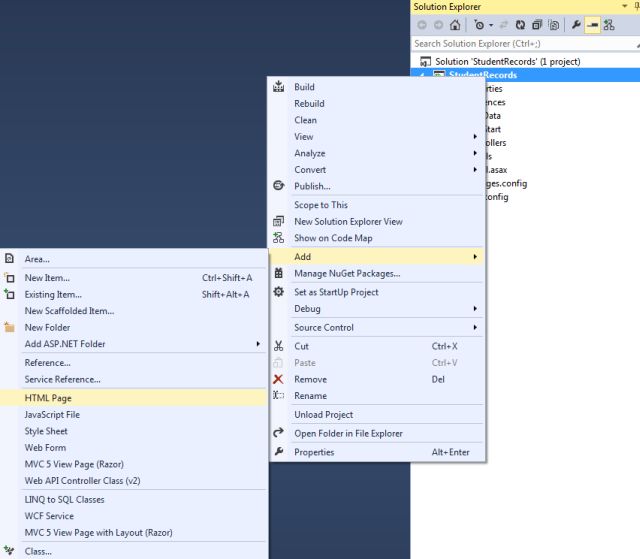Toggle the Show All Files icon
This screenshot has width=640, height=559.
554,25
